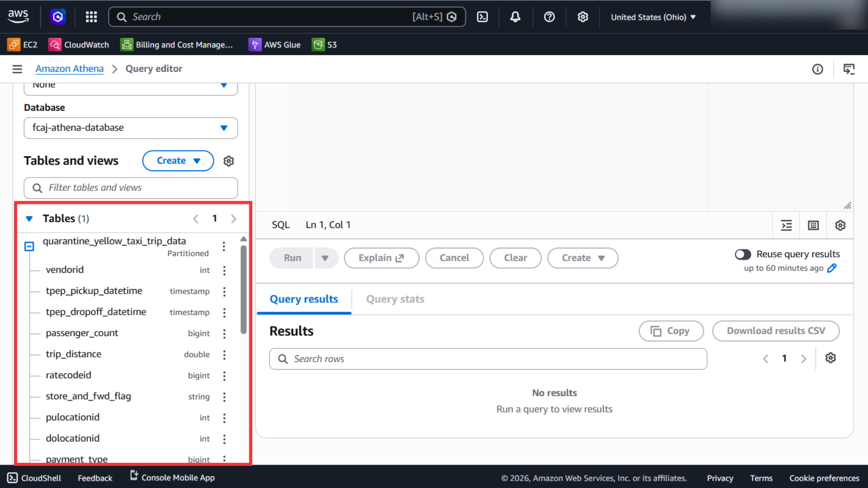Open Privacy link in footer
The width and height of the screenshot is (868, 488).
click(720, 478)
